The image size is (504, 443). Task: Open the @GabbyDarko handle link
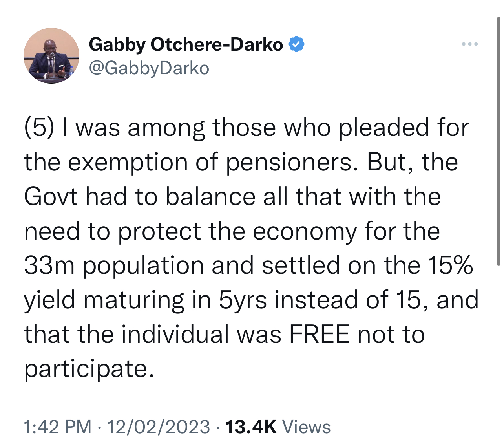[149, 68]
